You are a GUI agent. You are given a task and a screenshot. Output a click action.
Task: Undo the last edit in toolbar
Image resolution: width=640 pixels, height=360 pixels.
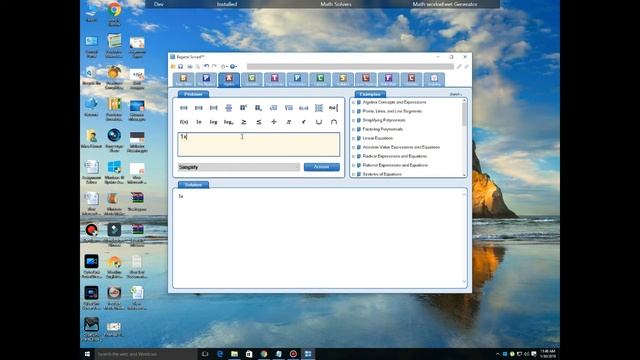coord(207,67)
